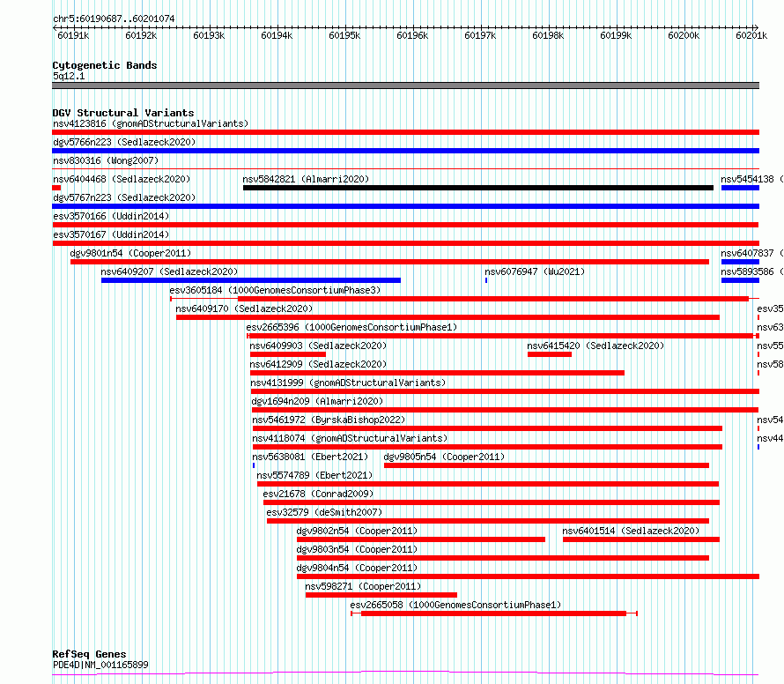
Task: Click the nsv6401514 (Sedlazeck2020) label
Action: 631,531
